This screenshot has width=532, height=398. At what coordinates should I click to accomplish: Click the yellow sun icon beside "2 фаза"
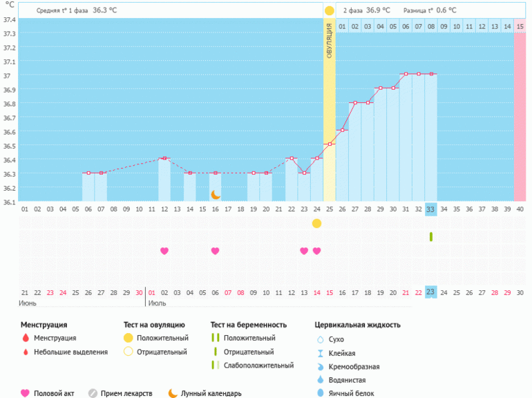[x=330, y=10]
